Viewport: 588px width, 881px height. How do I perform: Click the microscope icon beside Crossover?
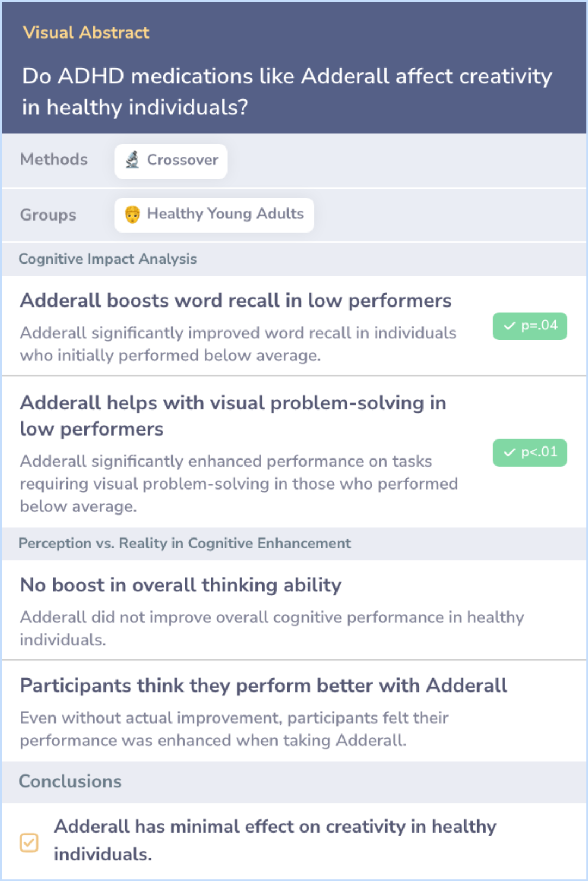pyautogui.click(x=132, y=160)
